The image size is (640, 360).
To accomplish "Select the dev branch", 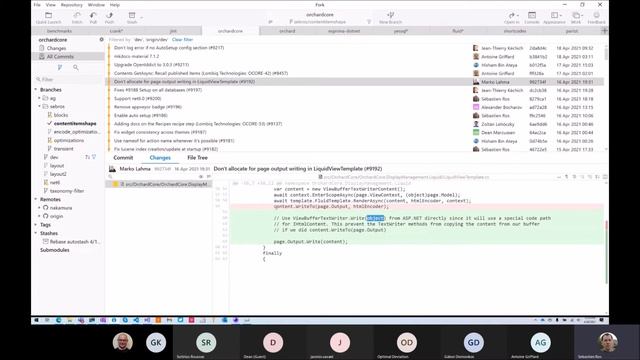I will coord(54,157).
